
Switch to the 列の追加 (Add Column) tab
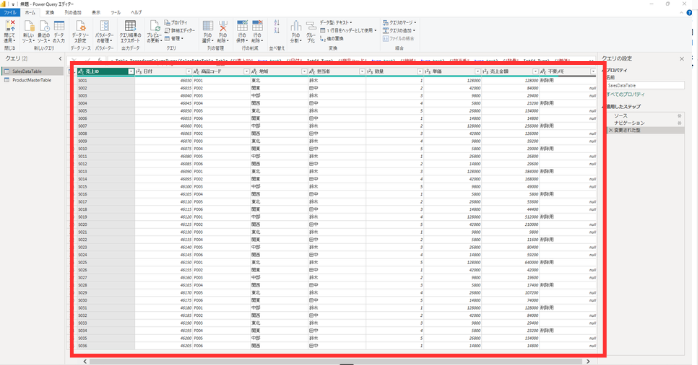pyautogui.click(x=73, y=12)
